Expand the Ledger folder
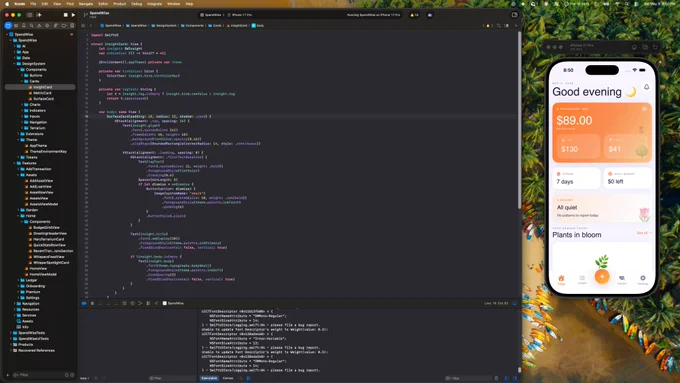Screen dimensions: 680x383 (18, 280)
